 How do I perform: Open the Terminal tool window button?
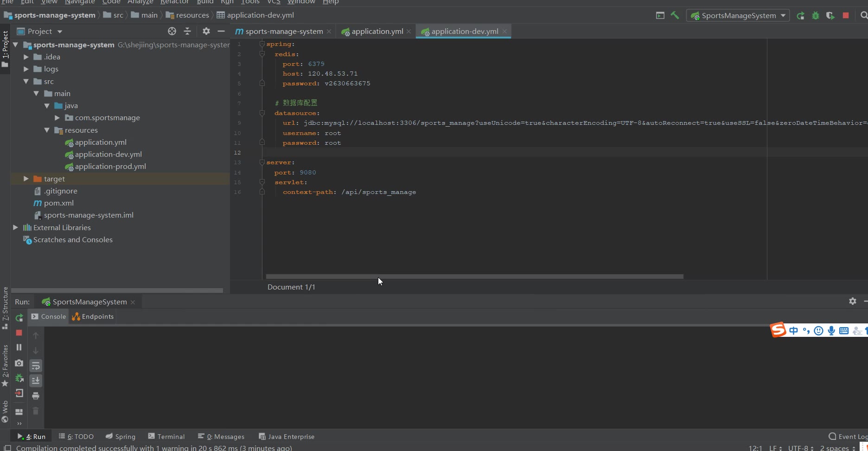[x=166, y=437]
